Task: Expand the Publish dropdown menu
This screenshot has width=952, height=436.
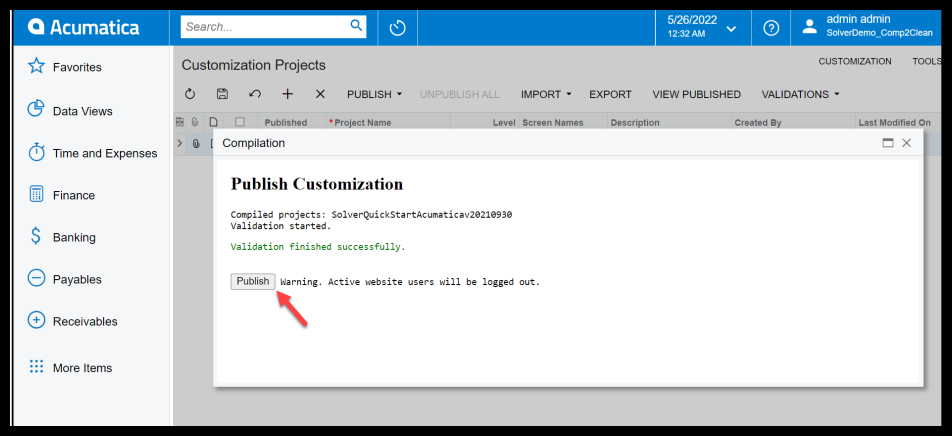Action: pos(374,94)
